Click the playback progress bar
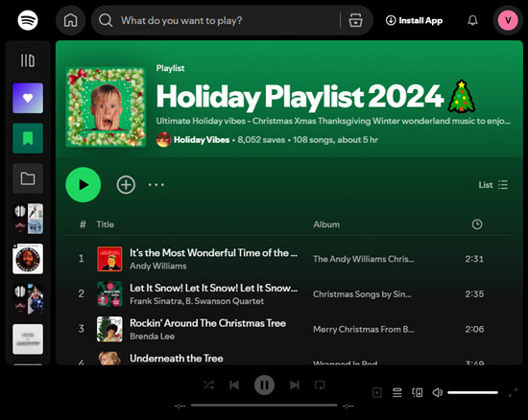 tap(264, 406)
